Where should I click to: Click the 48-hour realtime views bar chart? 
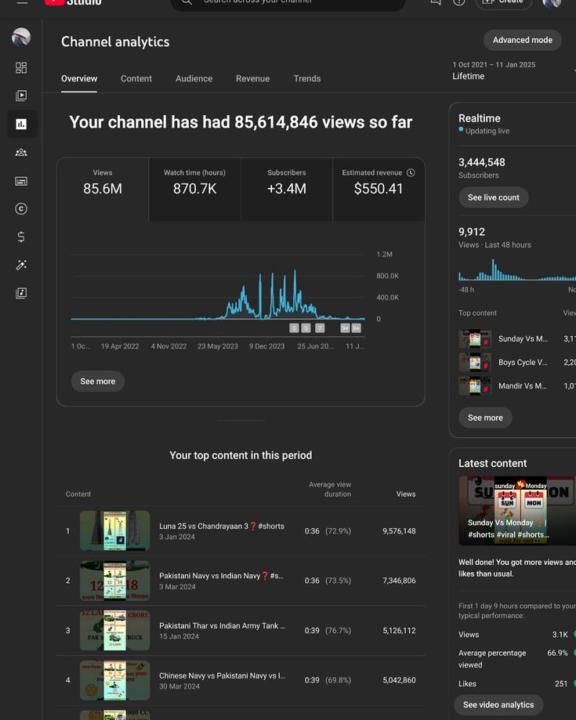[x=517, y=270]
